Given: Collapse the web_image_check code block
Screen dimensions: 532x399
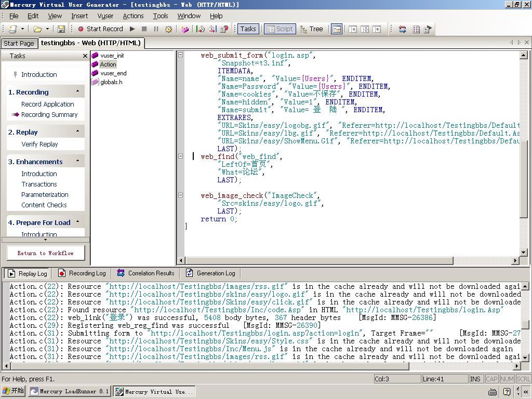Looking at the screenshot, I should tap(181, 195).
